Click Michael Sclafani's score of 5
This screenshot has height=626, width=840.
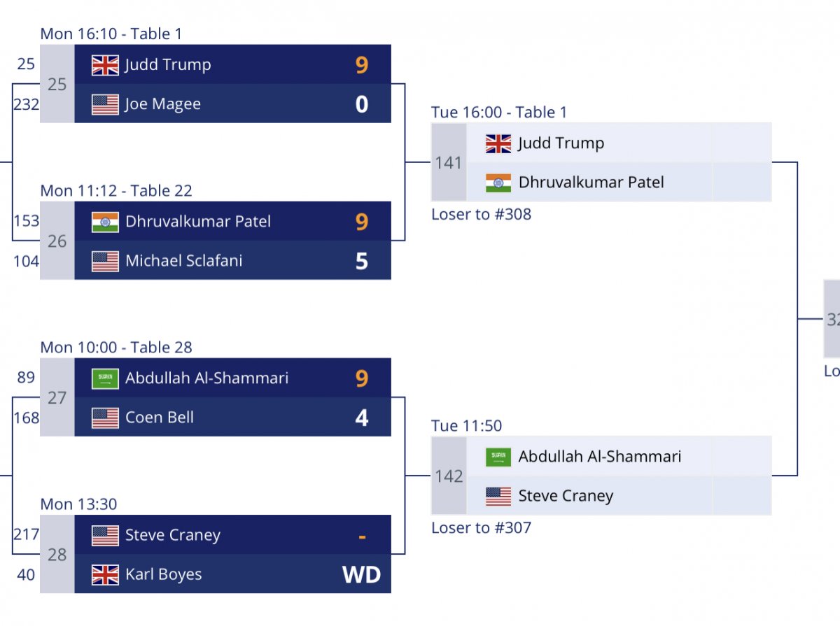(x=361, y=261)
